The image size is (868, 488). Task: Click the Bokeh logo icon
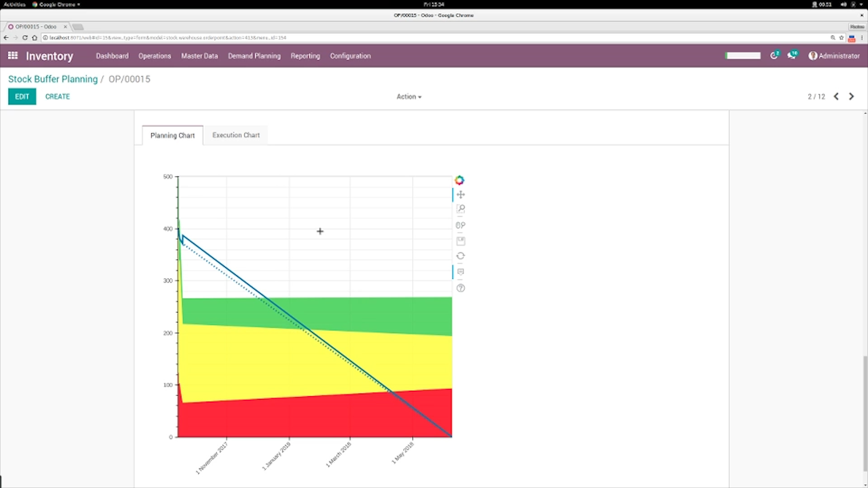(x=459, y=180)
